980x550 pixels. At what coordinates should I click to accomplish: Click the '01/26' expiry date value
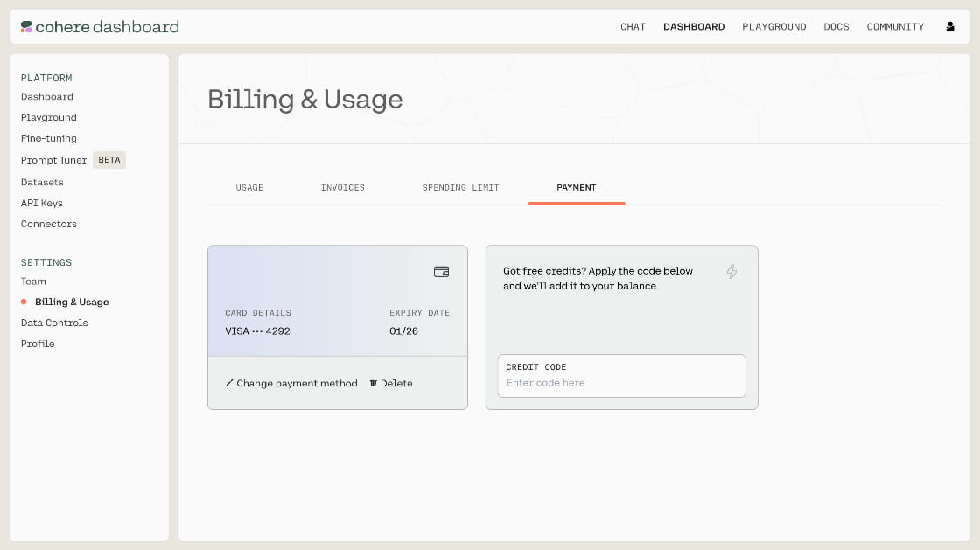tap(403, 331)
